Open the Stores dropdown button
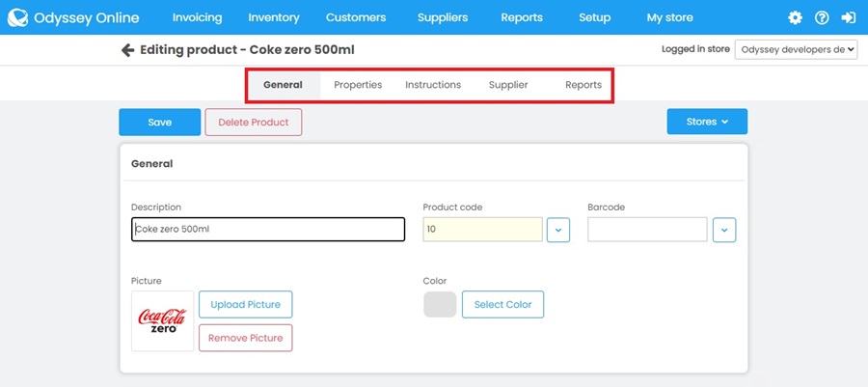Viewport: 868px width, 387px height. 707,122
